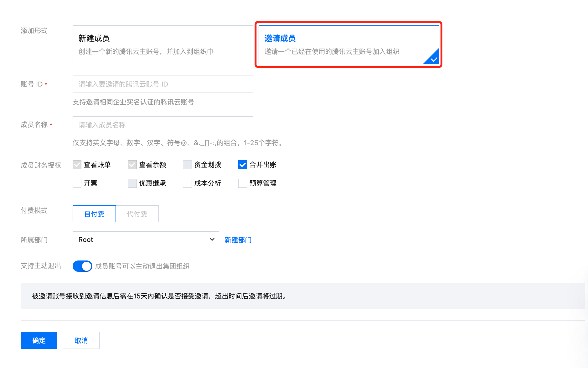Toggle the 支持主动退出 switch
Image resolution: width=588 pixels, height=368 pixels.
coord(82,266)
